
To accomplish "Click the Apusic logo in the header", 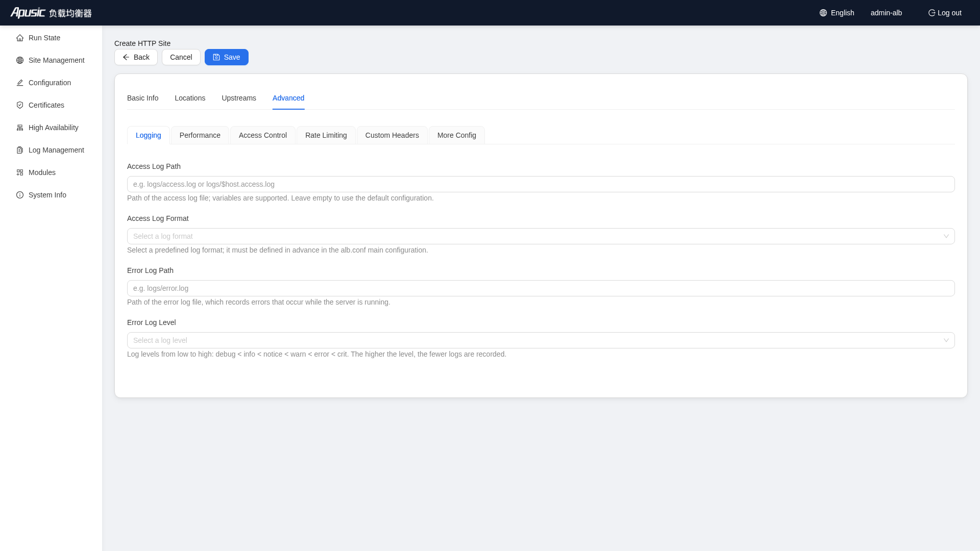I will pos(51,13).
